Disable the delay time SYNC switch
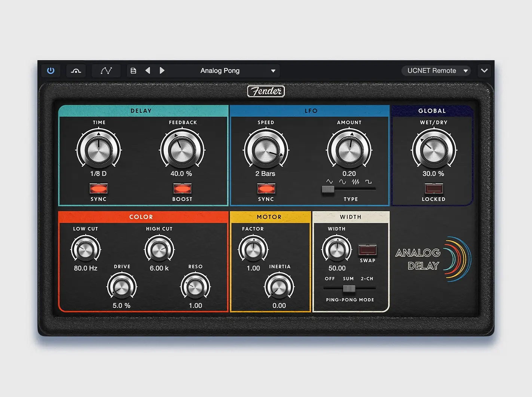The image size is (532, 397). 99,188
